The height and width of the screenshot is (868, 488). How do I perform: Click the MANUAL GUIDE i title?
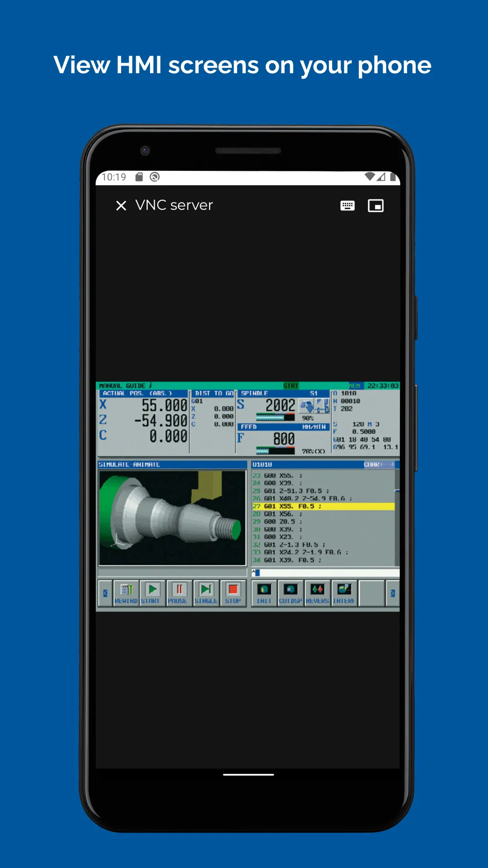(x=126, y=386)
